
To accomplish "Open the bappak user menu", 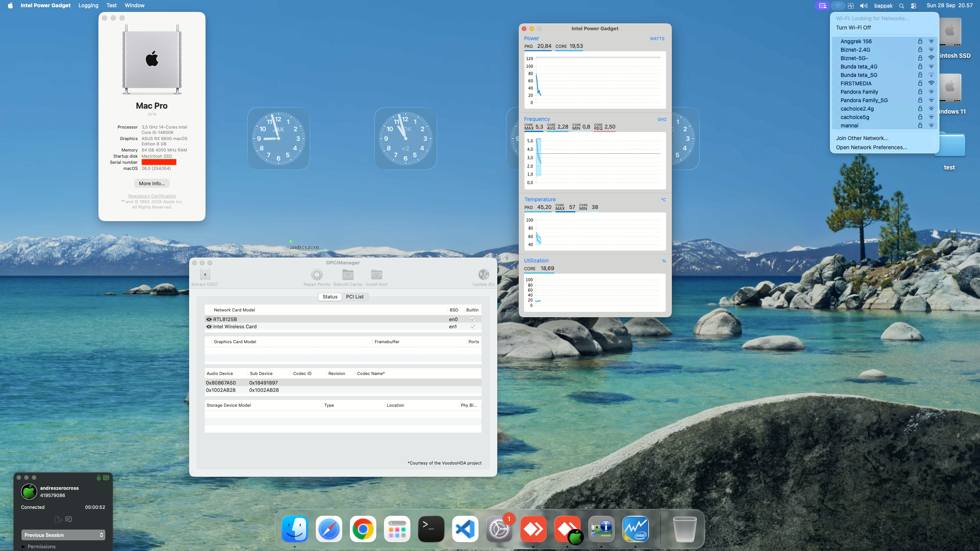I will click(x=884, y=6).
